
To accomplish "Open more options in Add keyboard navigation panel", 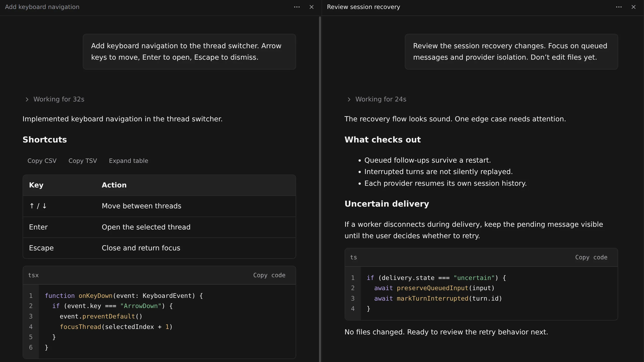I will point(297,7).
